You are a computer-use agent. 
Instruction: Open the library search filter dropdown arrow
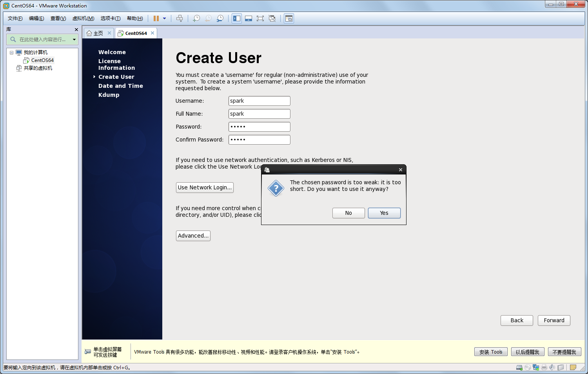(74, 39)
